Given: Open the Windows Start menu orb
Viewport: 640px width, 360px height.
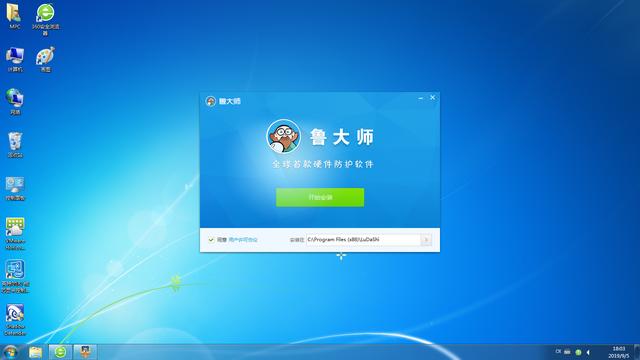Looking at the screenshot, I should (10, 352).
